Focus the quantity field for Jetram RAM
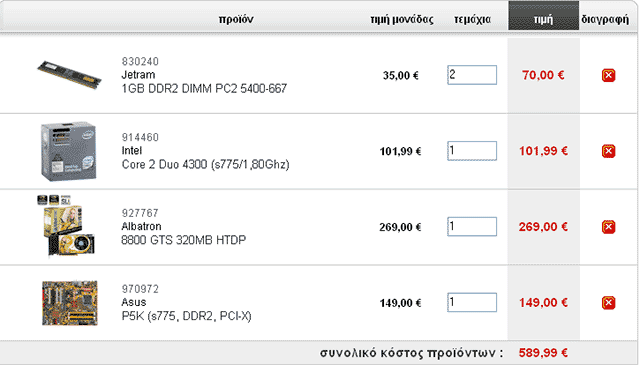This screenshot has height=365, width=640. pos(472,75)
